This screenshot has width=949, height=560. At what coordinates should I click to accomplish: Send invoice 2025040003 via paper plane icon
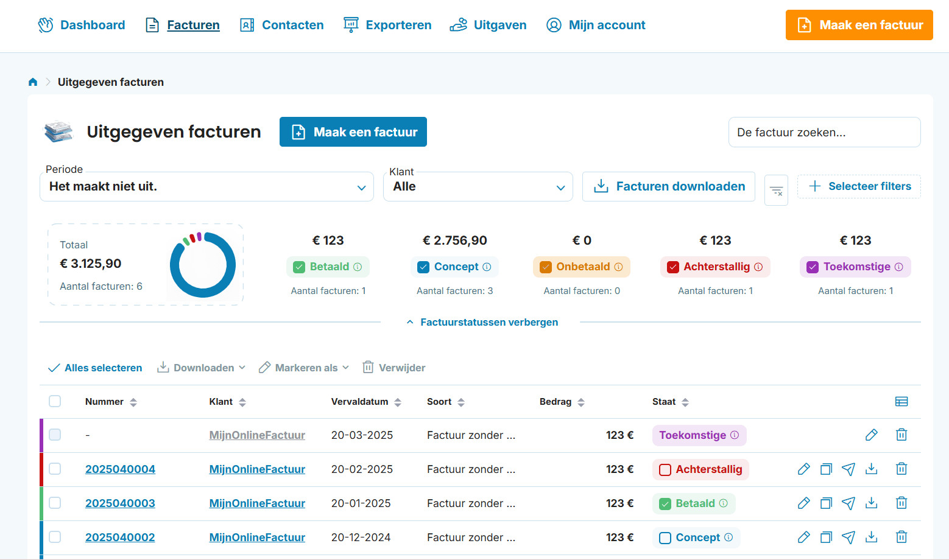848,503
